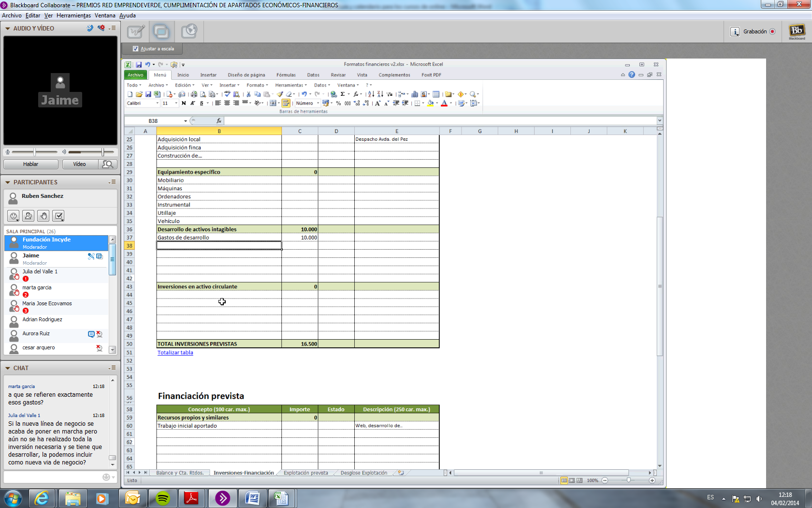The width and height of the screenshot is (812, 508).
Task: Click the raise hand icon
Action: coord(43,216)
